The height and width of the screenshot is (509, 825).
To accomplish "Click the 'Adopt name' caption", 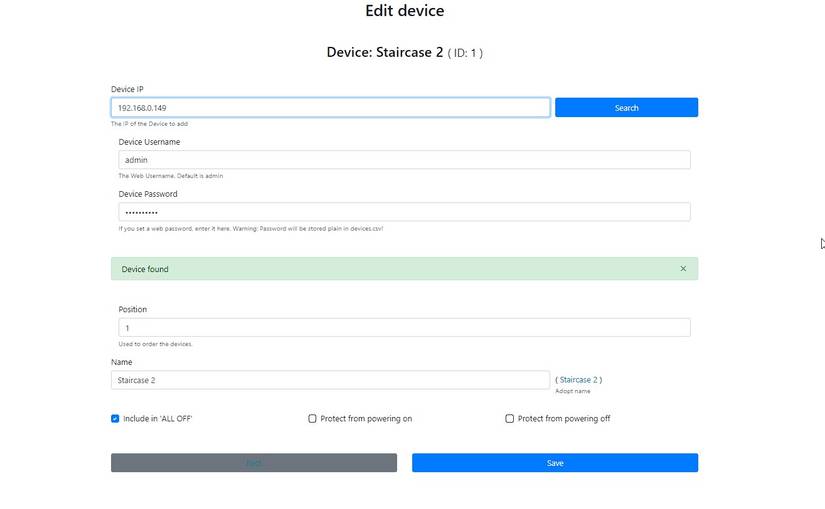I will pyautogui.click(x=572, y=391).
